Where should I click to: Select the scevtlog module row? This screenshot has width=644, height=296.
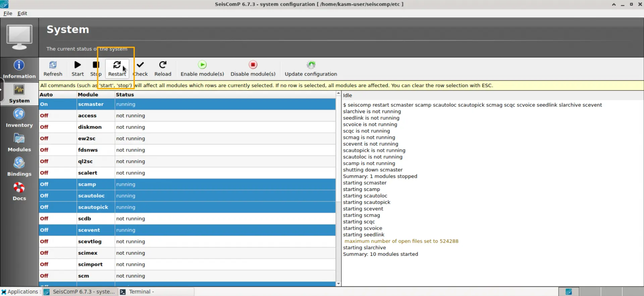(x=187, y=242)
